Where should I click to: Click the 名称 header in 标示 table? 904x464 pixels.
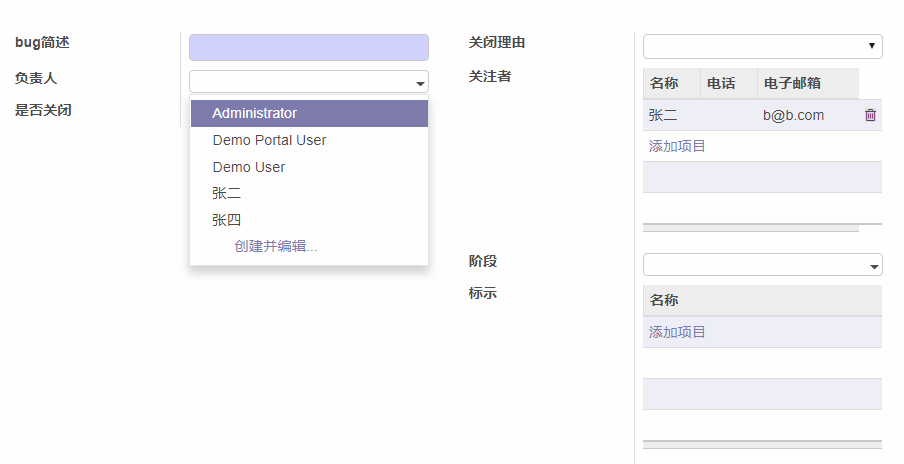coord(762,300)
